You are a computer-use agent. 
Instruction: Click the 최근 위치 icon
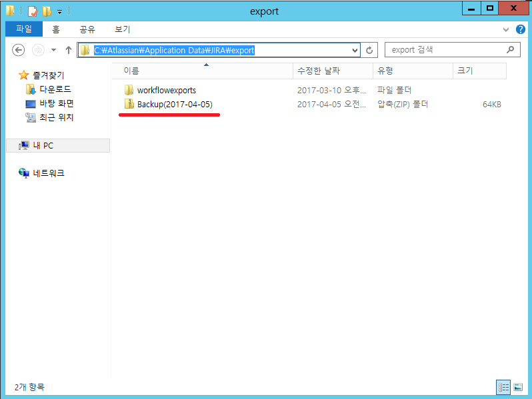point(31,118)
